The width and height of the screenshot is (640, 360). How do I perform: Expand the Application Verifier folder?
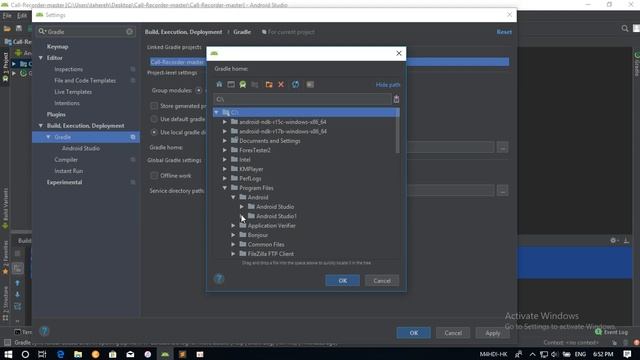(233, 226)
